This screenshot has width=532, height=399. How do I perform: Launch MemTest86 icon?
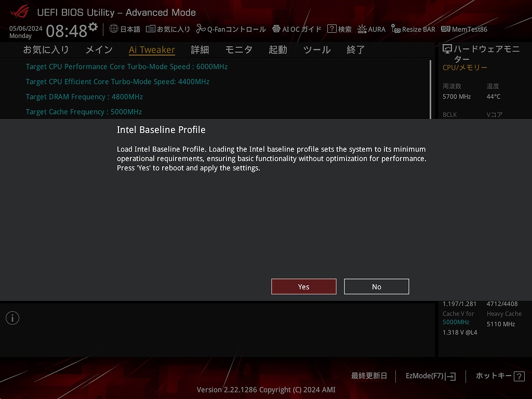[x=445, y=29]
